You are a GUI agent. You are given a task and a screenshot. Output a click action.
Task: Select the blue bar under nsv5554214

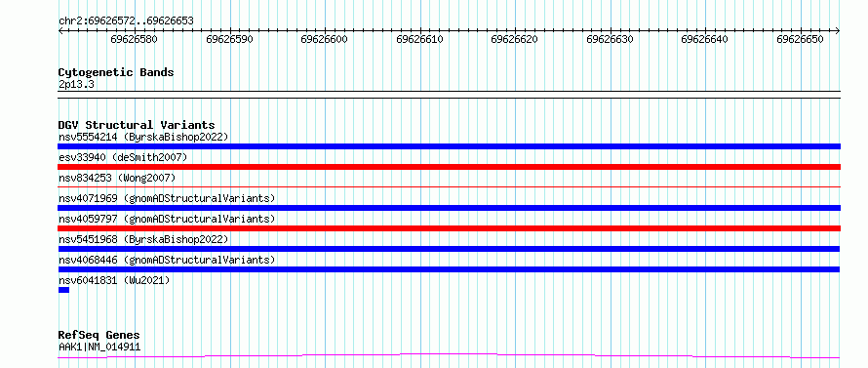click(x=449, y=146)
